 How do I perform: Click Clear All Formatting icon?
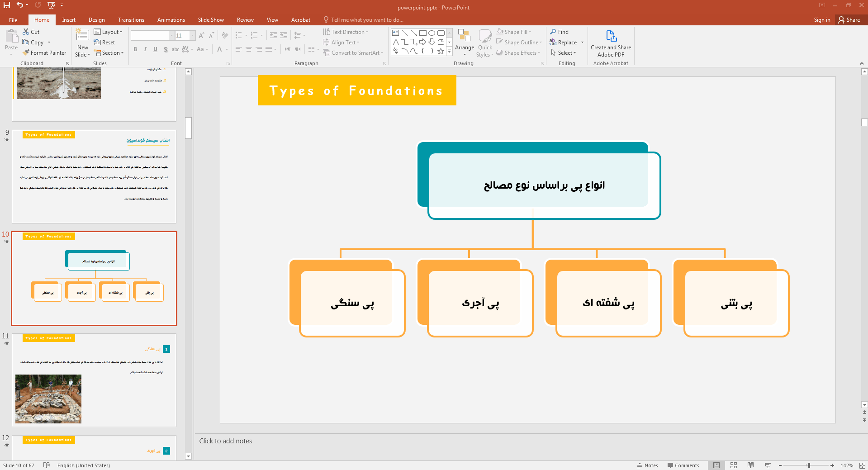pos(225,35)
